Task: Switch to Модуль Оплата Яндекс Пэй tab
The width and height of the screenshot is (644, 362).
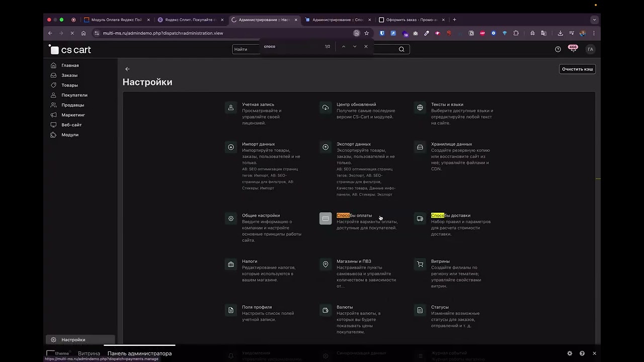Action: [x=117, y=20]
